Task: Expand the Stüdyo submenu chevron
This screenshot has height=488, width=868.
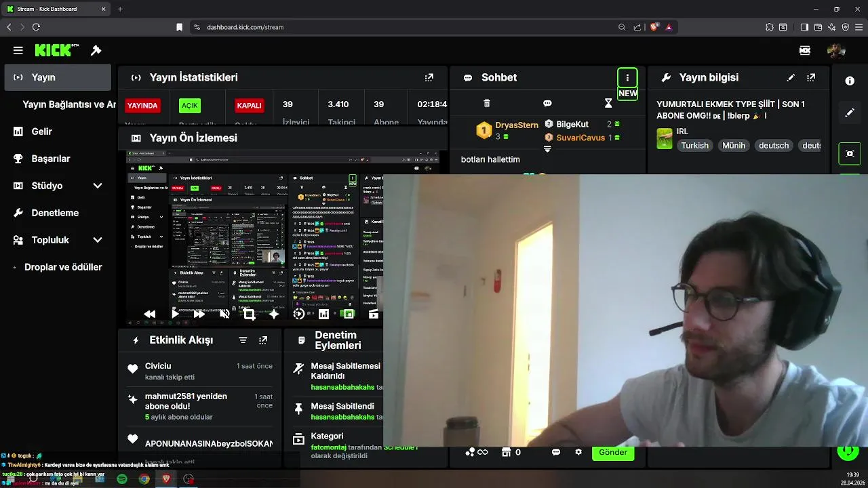Action: 98,186
